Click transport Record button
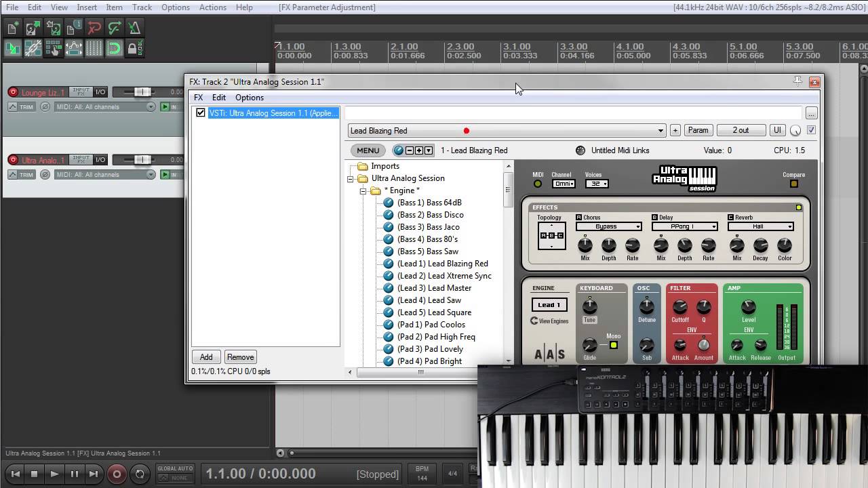Viewport: 868px width, 488px height. tap(117, 474)
